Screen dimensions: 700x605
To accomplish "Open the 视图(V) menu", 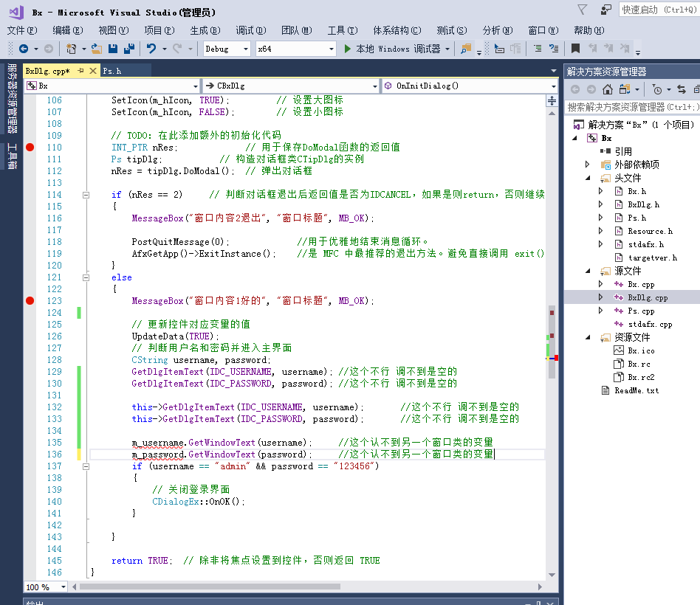I will [x=114, y=30].
